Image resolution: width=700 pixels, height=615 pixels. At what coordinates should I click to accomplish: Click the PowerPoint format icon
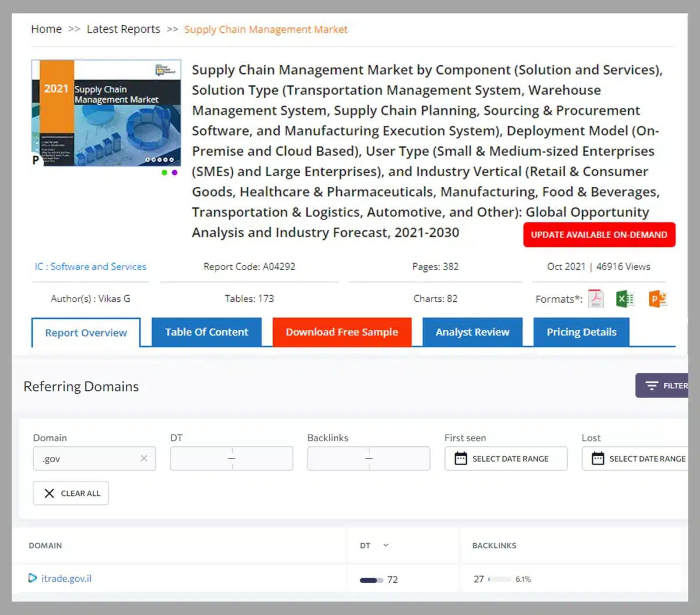(657, 299)
